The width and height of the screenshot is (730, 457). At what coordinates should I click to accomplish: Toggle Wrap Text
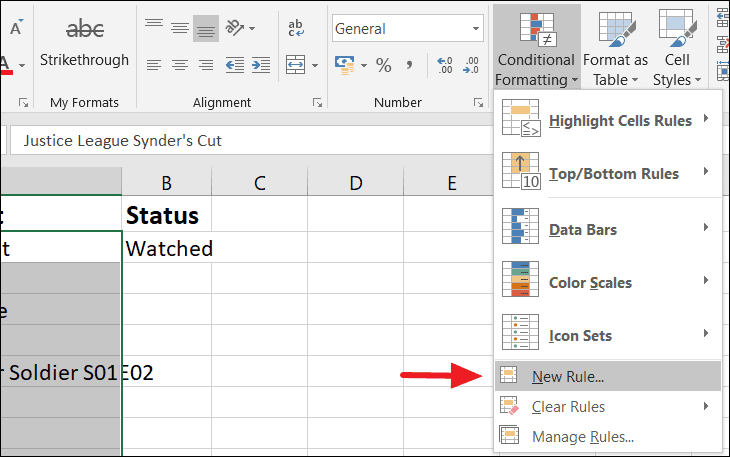coord(296,28)
